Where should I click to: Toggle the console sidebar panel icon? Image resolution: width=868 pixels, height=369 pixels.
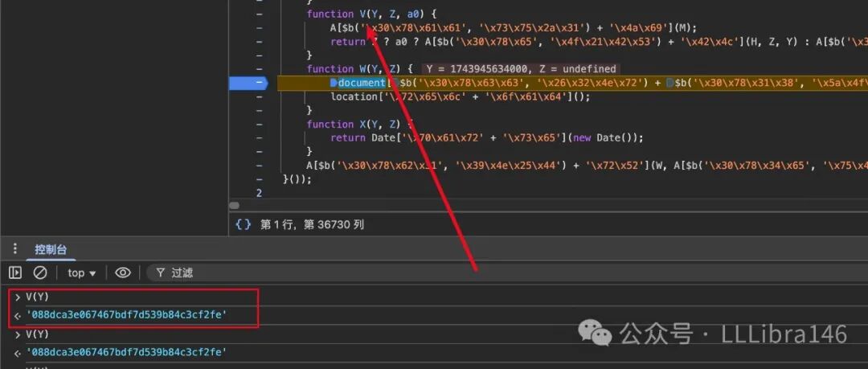pyautogui.click(x=15, y=273)
